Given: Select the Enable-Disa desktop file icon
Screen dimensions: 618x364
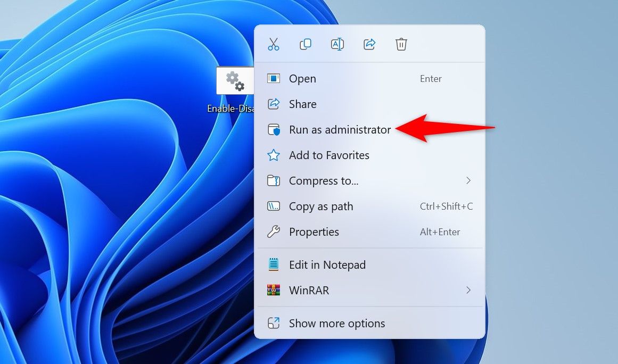Looking at the screenshot, I should (235, 81).
